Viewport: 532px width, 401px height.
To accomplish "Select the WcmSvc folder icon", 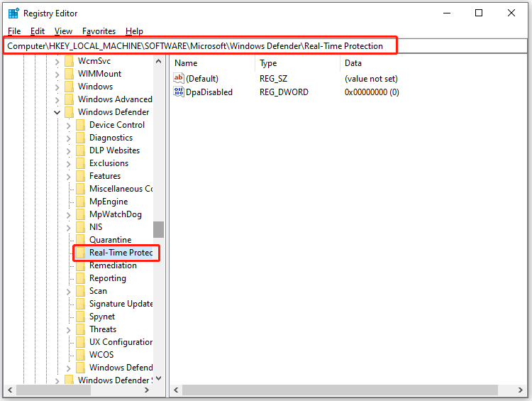I will coord(69,61).
